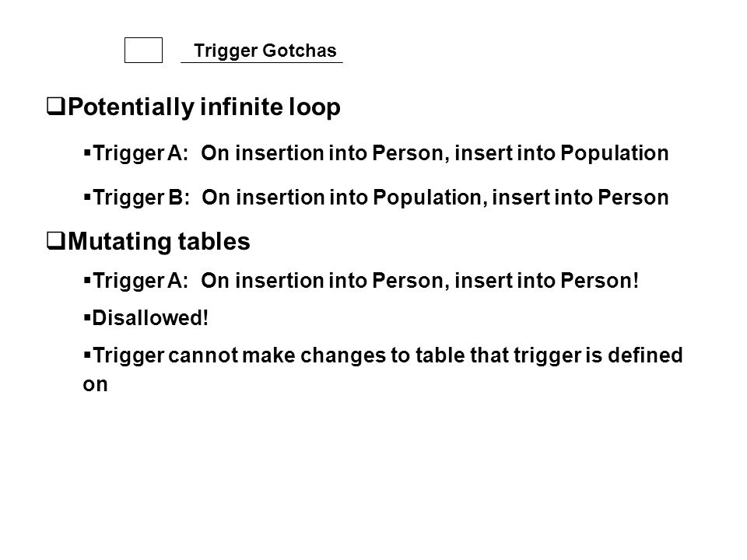This screenshot has height=560, width=747.
Task: Click 'Trigger A:' label under Mutating tables
Action: (x=141, y=281)
